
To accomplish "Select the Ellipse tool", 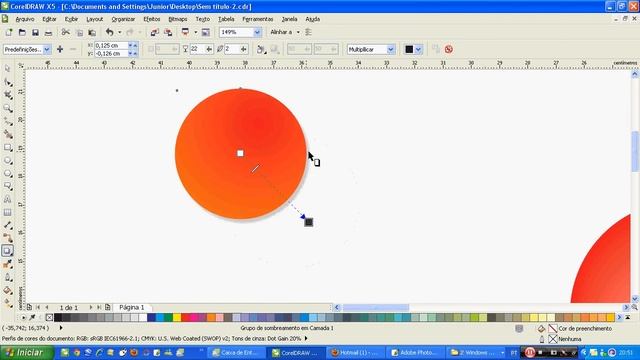I will click(x=7, y=160).
